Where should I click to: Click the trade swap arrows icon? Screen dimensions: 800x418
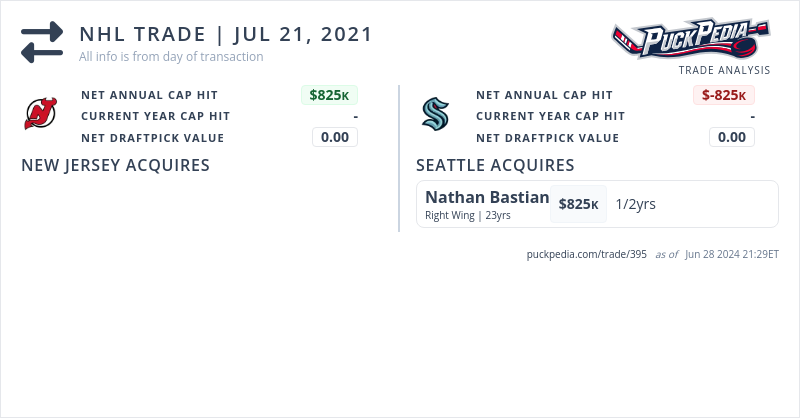pyautogui.click(x=42, y=42)
